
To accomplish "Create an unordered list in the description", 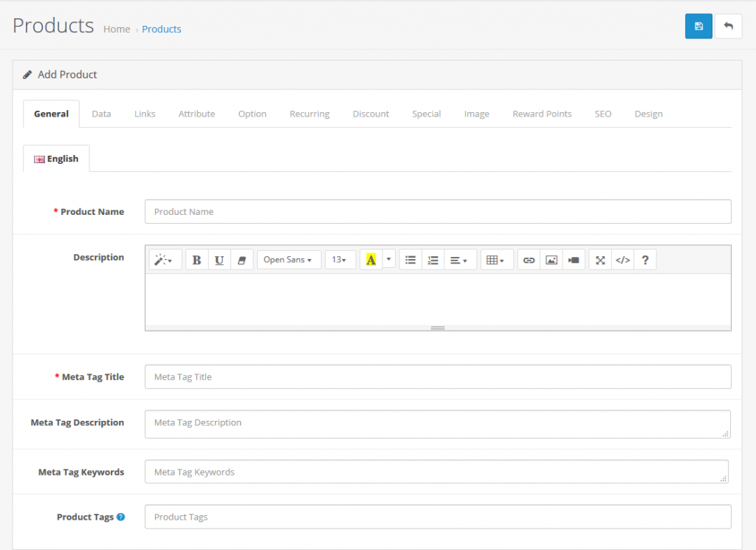I will coord(410,259).
